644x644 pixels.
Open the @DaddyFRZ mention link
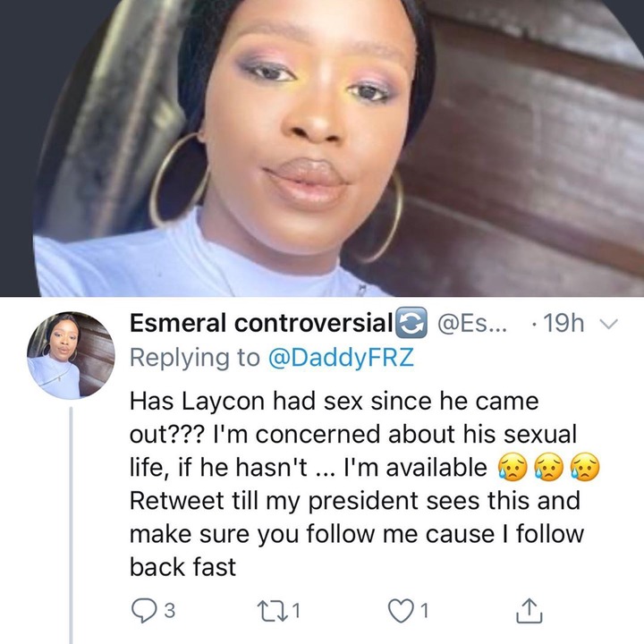[341, 357]
